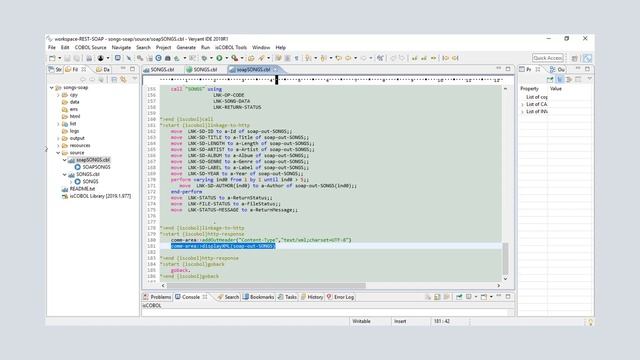Click the tip light bulb in the status bar

coord(590,322)
